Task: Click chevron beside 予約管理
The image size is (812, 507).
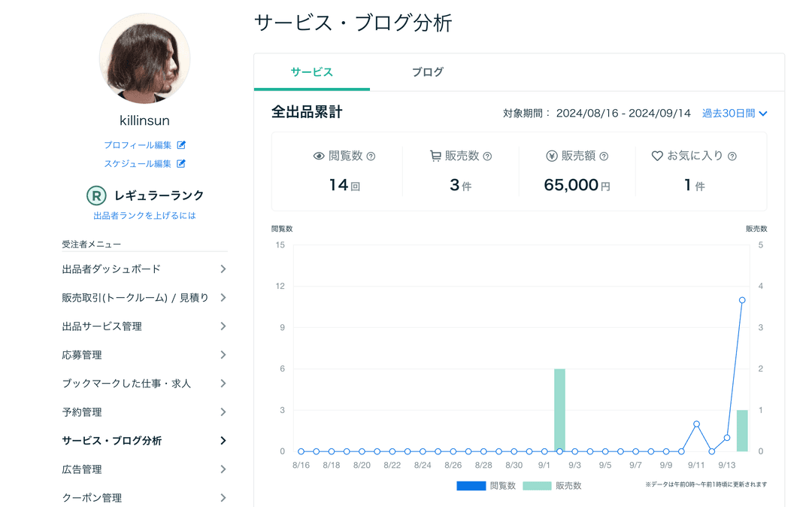Action: click(x=223, y=412)
